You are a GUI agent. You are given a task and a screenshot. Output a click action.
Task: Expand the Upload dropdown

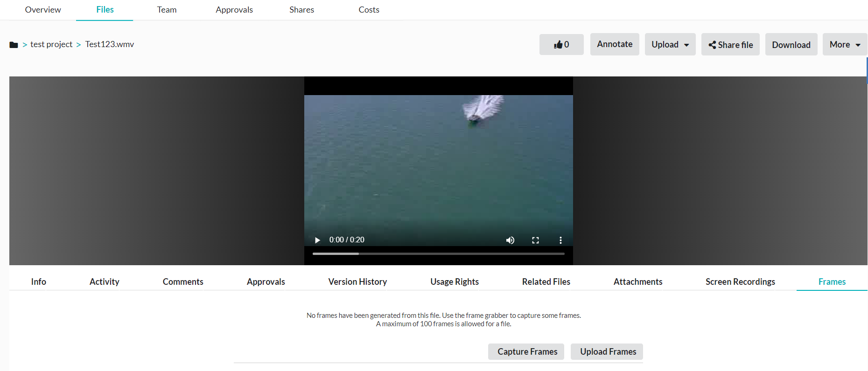pyautogui.click(x=670, y=45)
